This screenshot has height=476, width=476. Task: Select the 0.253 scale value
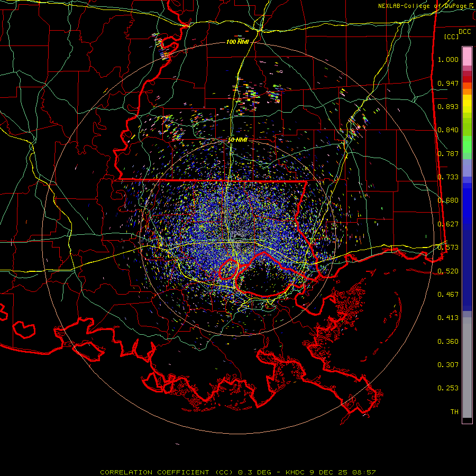(x=448, y=388)
